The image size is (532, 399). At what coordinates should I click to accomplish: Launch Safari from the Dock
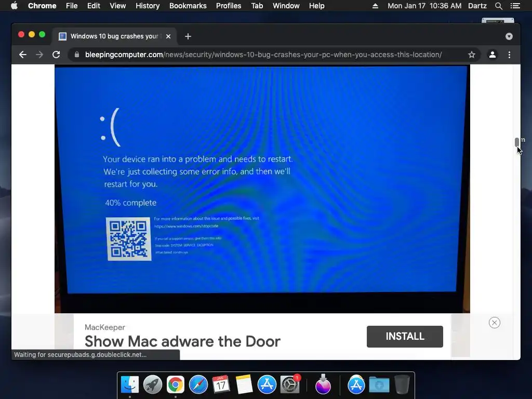pos(198,385)
